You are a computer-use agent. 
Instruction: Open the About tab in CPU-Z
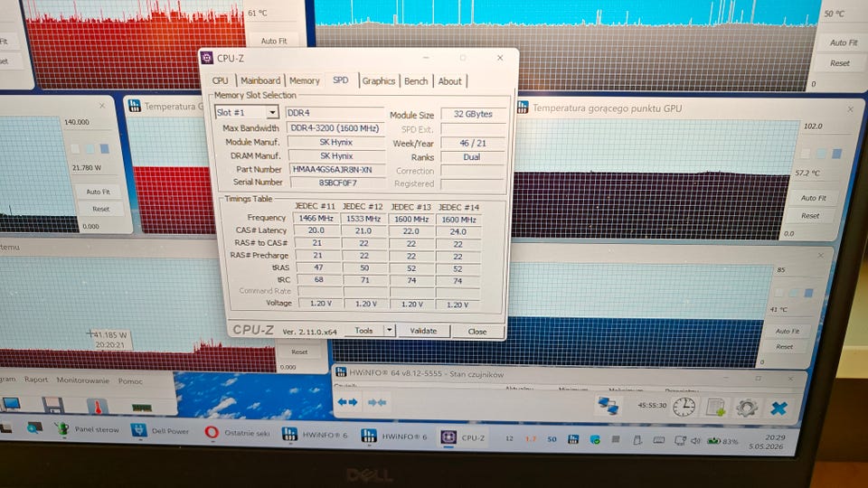pyautogui.click(x=449, y=81)
